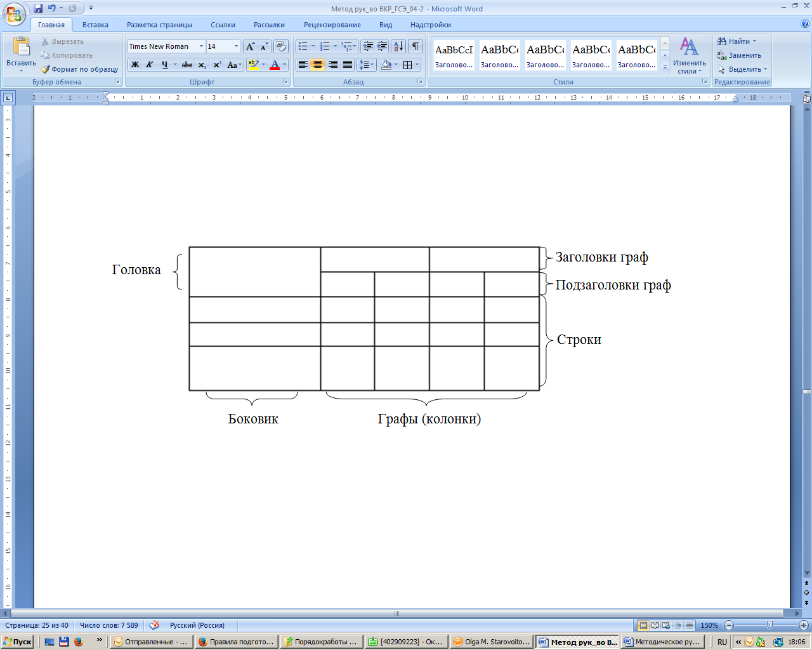Viewport: 812px width, 650px height.
Task: Apply red font color
Action: click(275, 65)
